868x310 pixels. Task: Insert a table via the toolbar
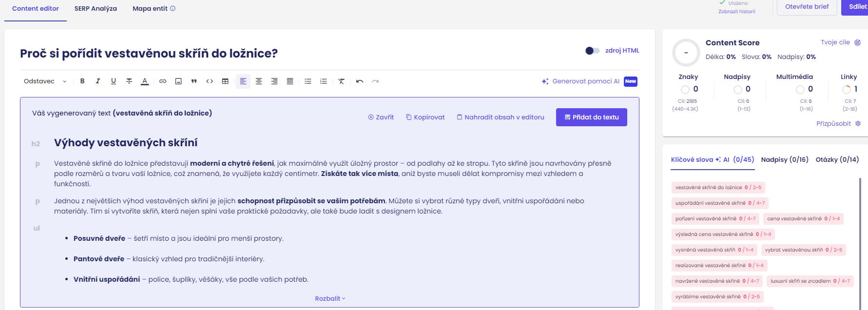tap(225, 81)
